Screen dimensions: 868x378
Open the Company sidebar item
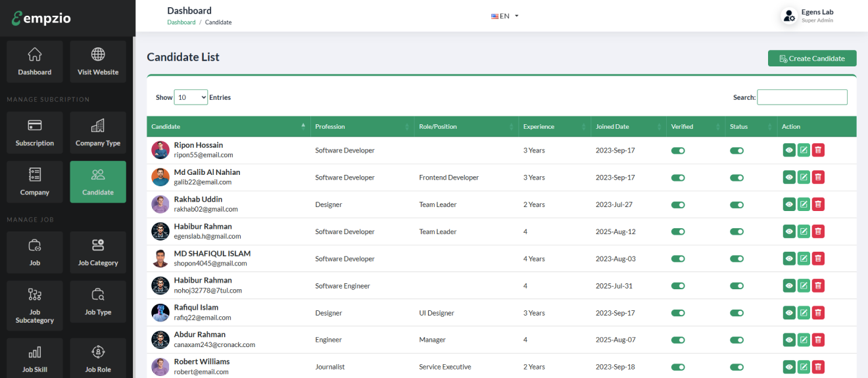pos(35,182)
